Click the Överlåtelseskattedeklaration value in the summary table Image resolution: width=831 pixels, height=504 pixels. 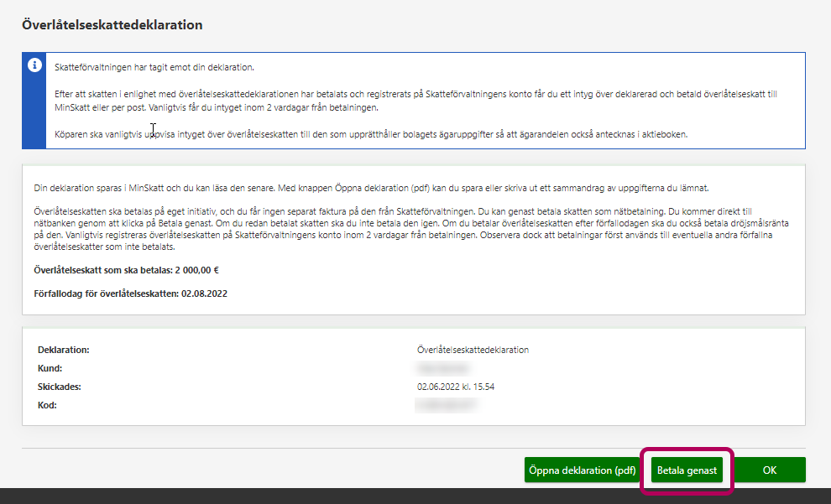click(473, 350)
